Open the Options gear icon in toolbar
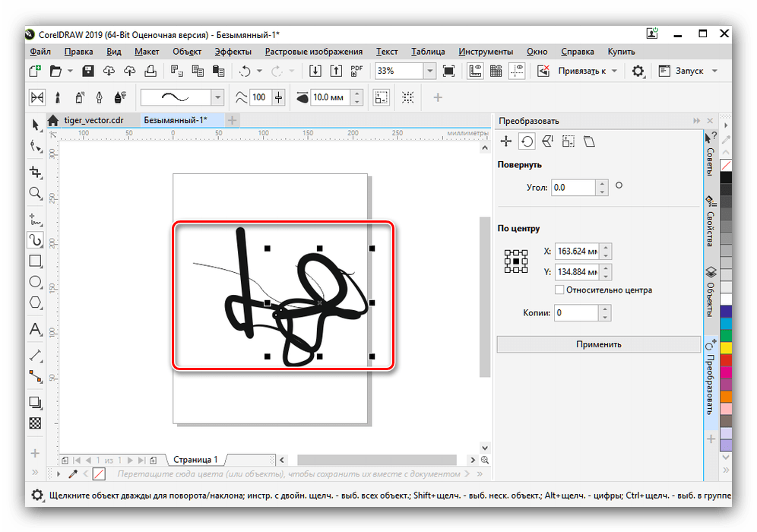This screenshot has height=532, width=757. [638, 71]
